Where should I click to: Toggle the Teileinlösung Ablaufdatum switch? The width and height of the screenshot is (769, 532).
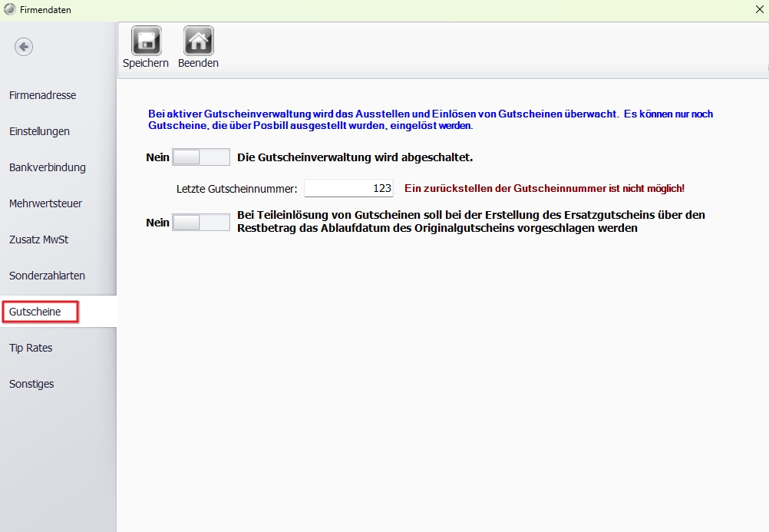click(201, 223)
